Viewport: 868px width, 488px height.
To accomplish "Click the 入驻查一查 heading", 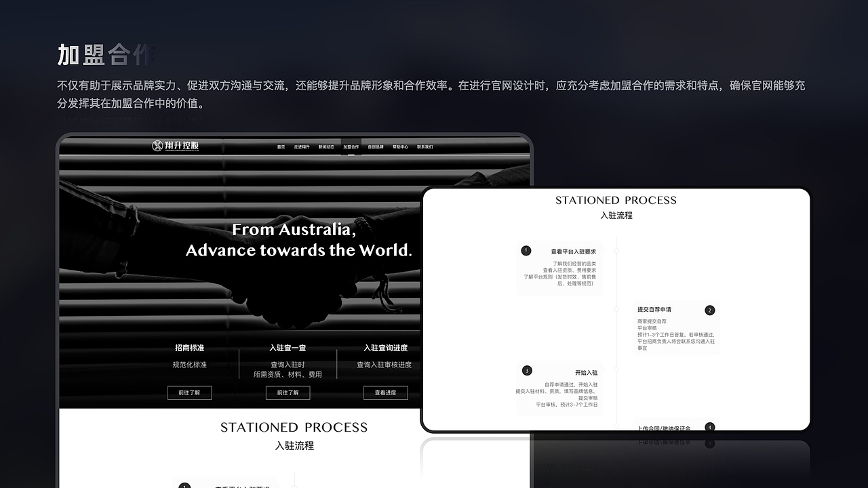I will [x=288, y=348].
